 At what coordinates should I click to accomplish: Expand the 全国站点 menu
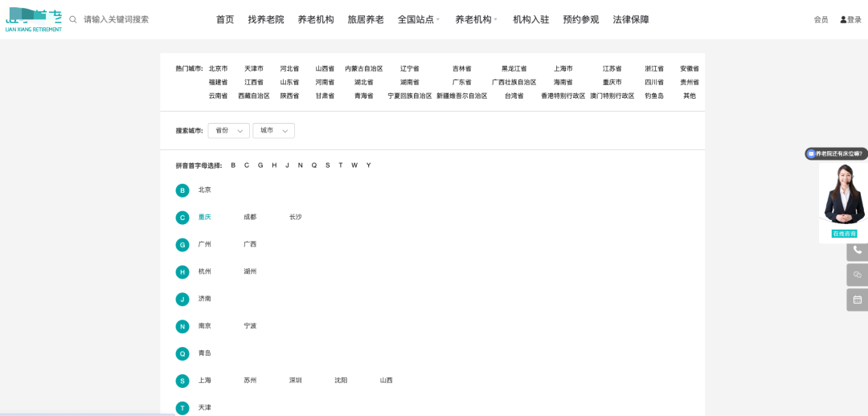click(419, 19)
